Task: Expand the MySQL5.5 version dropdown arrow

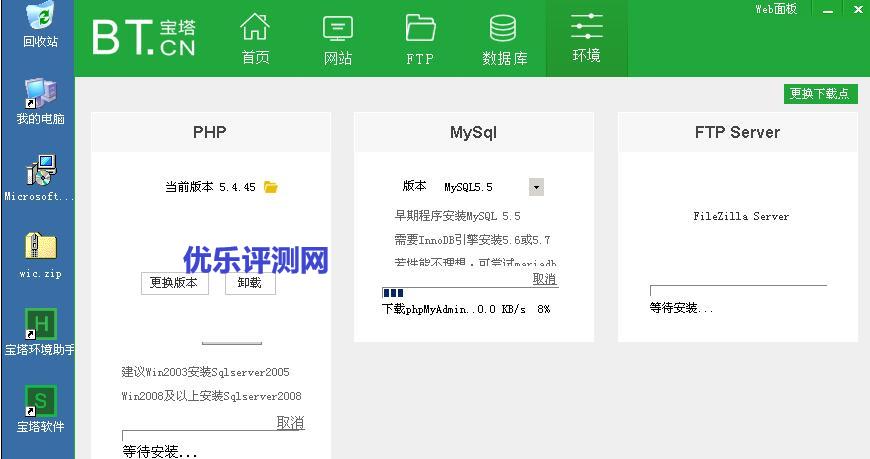Action: pos(536,187)
